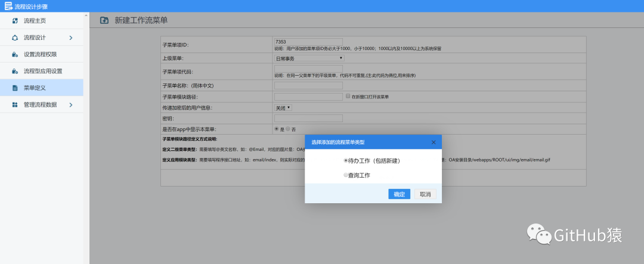644x264 pixels.
Task: Expand the 管理流程数据 chevron arrow
Action: pyautogui.click(x=70, y=105)
